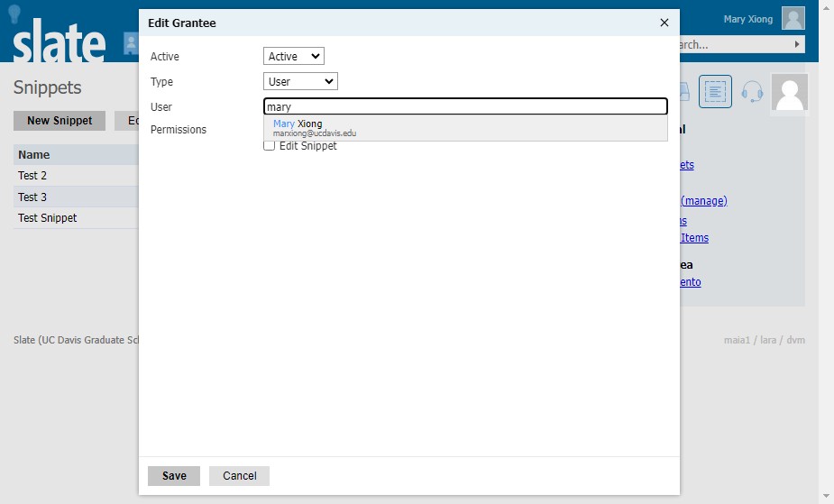Open the Active status dropdown
The image size is (834, 504).
[294, 57]
